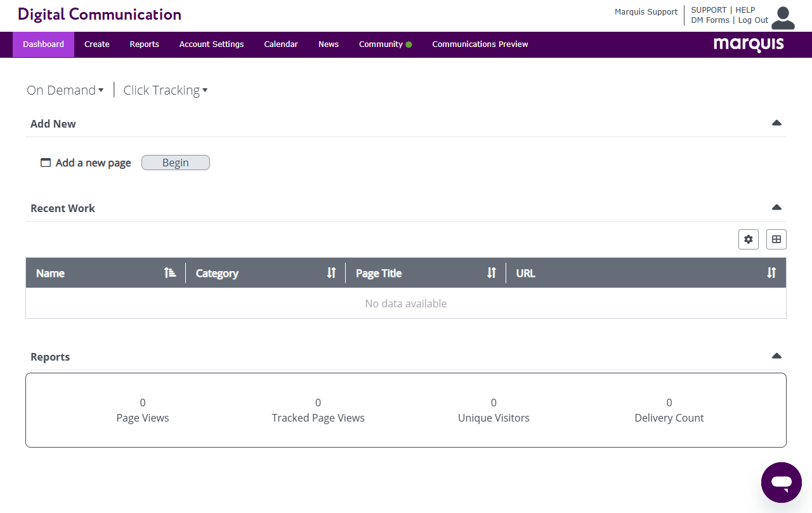The width and height of the screenshot is (812, 513).
Task: Collapse the Recent Work section
Action: click(776, 208)
